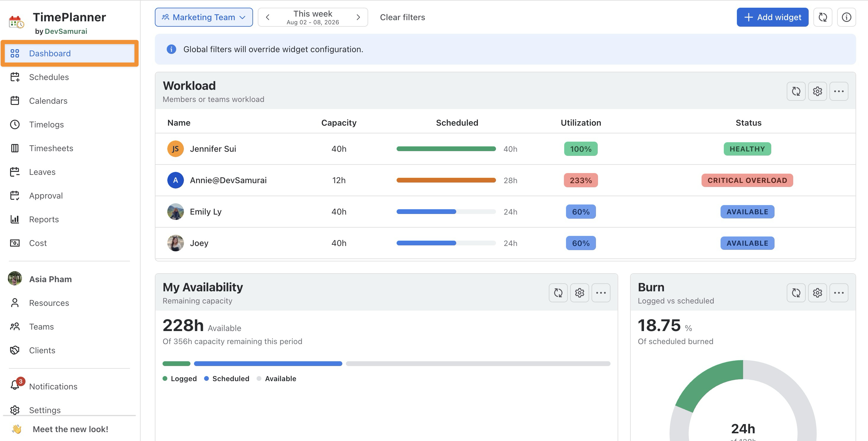Configure My Availability widget with gear
This screenshot has height=441, width=868.
coord(580,293)
